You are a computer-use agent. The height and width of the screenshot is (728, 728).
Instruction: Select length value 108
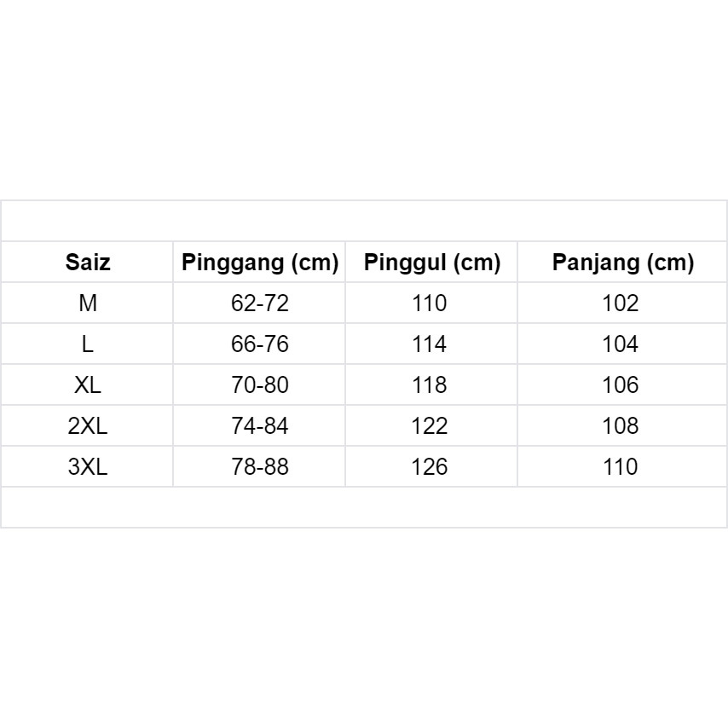coord(620,426)
